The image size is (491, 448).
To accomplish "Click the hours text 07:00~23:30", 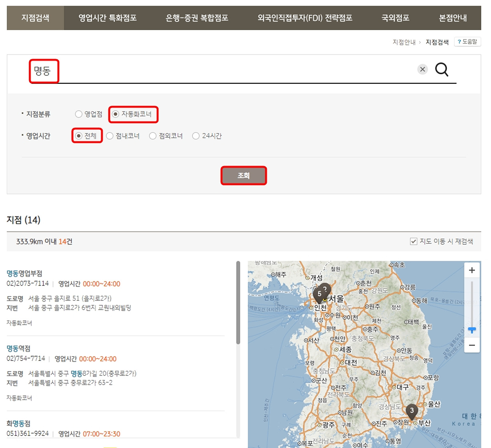I will pyautogui.click(x=101, y=434).
